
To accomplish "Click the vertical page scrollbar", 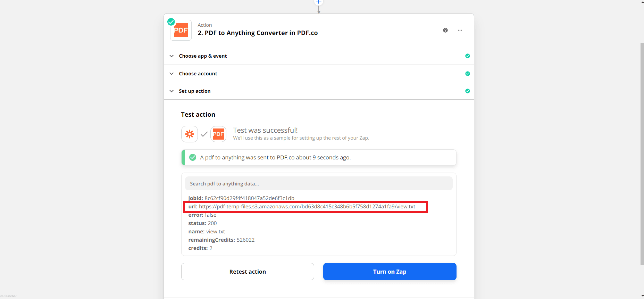I will coord(642,153).
